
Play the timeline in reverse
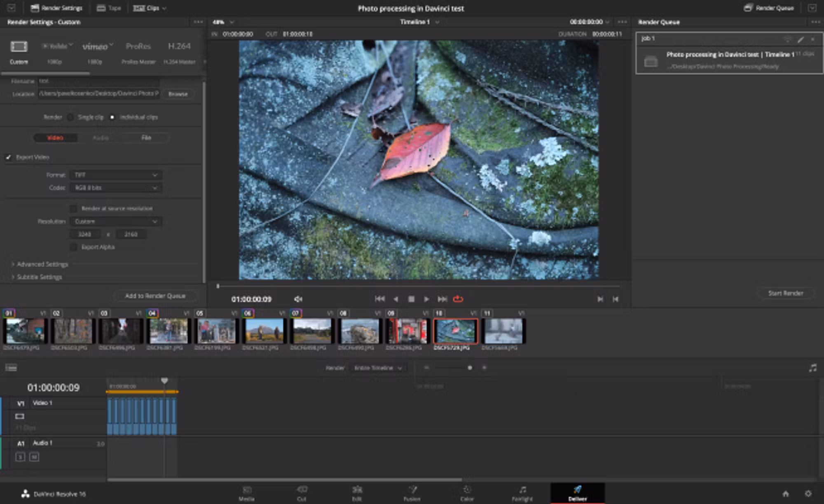point(396,299)
